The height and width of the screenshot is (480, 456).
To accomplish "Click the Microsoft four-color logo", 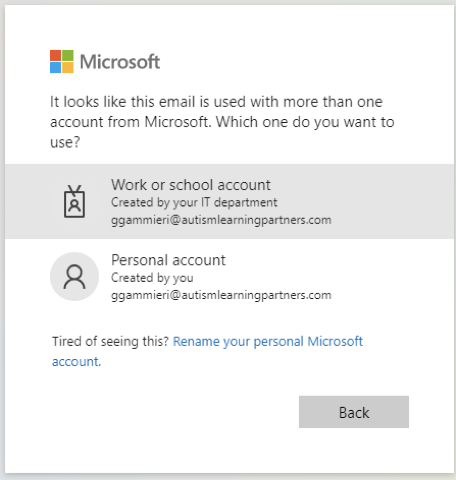I will coord(62,62).
